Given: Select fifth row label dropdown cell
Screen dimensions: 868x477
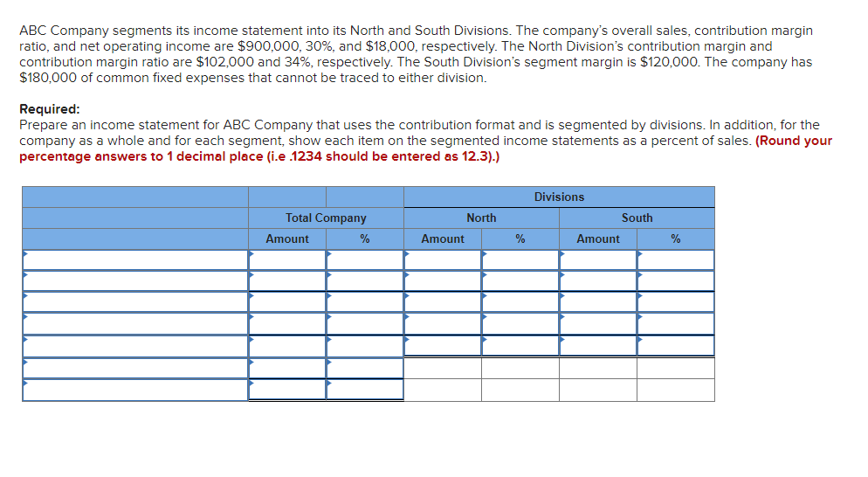Looking at the screenshot, I should pyautogui.click(x=135, y=346).
